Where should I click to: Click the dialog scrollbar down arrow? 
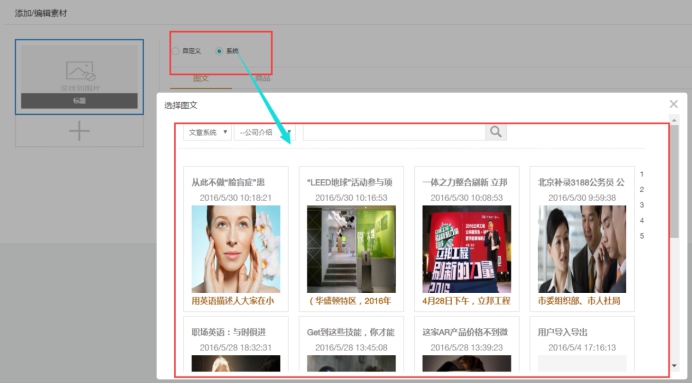click(x=674, y=365)
